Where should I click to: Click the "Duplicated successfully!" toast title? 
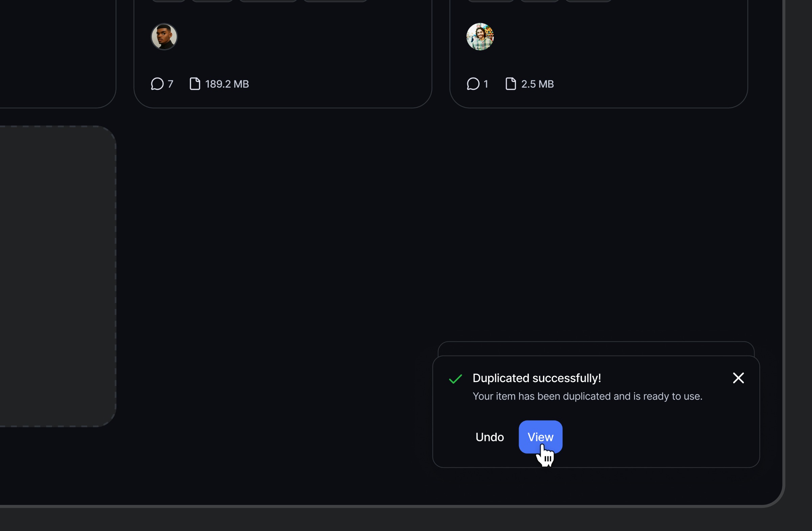coord(536,378)
